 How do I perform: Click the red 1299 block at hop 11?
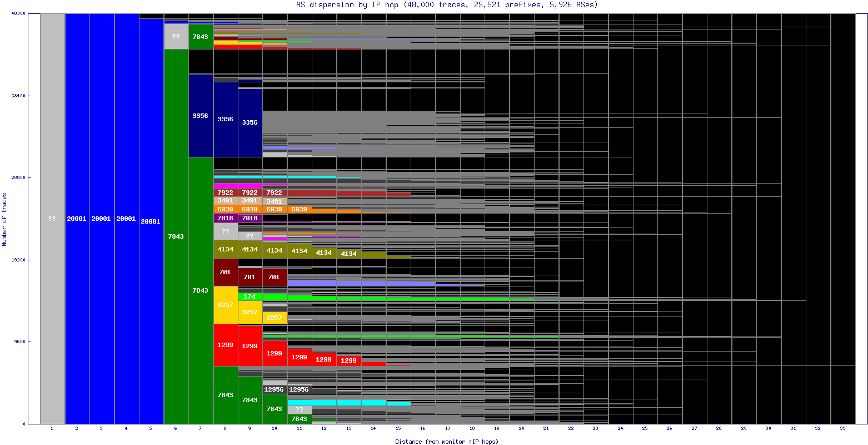[300, 357]
